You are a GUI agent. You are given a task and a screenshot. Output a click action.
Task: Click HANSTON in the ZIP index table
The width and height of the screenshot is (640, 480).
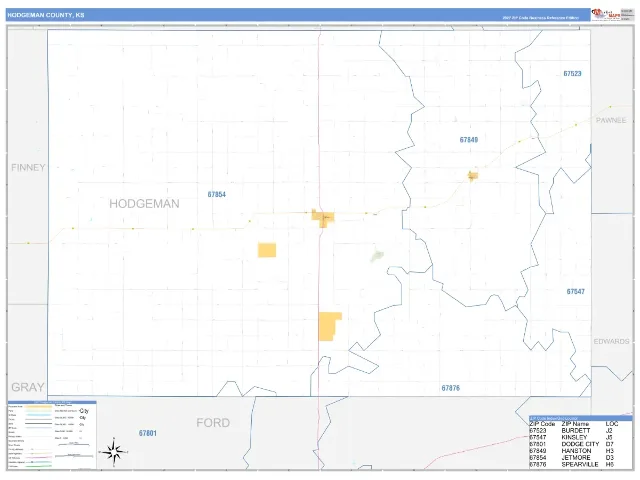tap(576, 451)
